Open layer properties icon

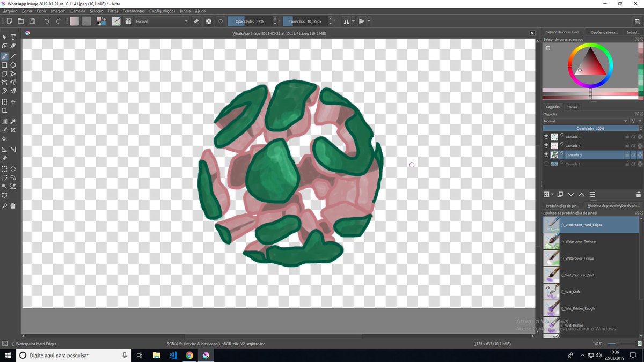click(x=592, y=194)
